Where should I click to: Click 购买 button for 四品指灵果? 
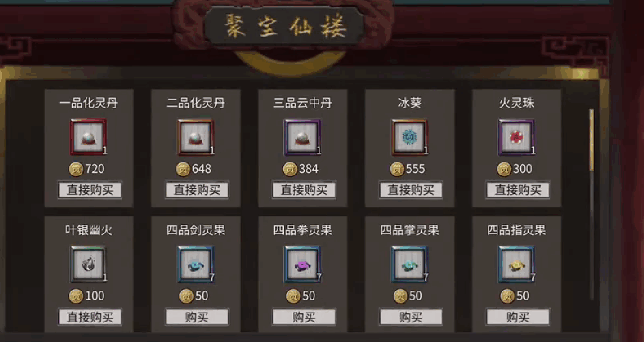518,317
